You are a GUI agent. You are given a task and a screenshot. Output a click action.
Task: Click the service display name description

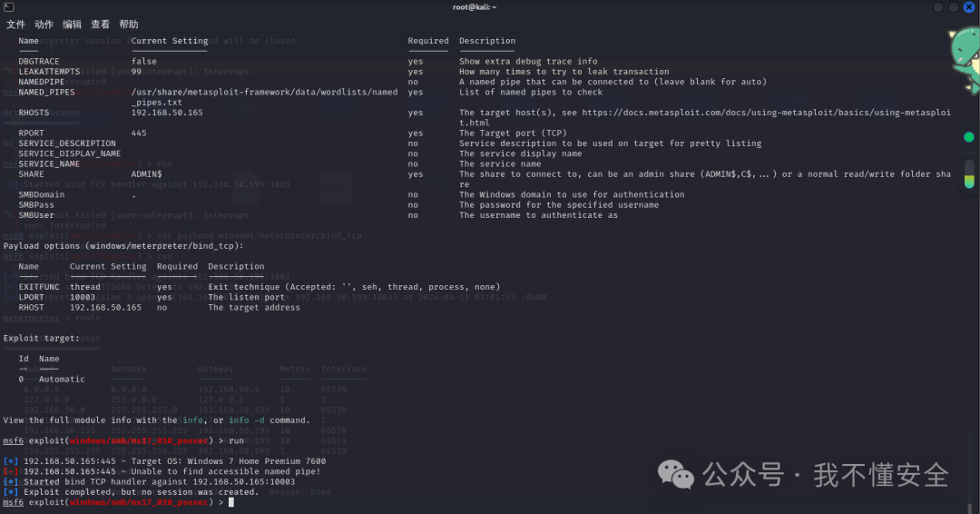520,153
